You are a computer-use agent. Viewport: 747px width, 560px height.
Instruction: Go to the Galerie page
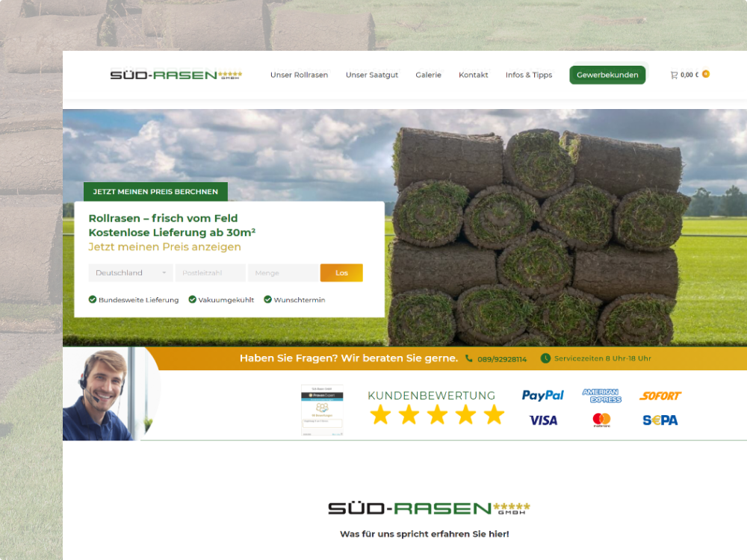click(428, 75)
